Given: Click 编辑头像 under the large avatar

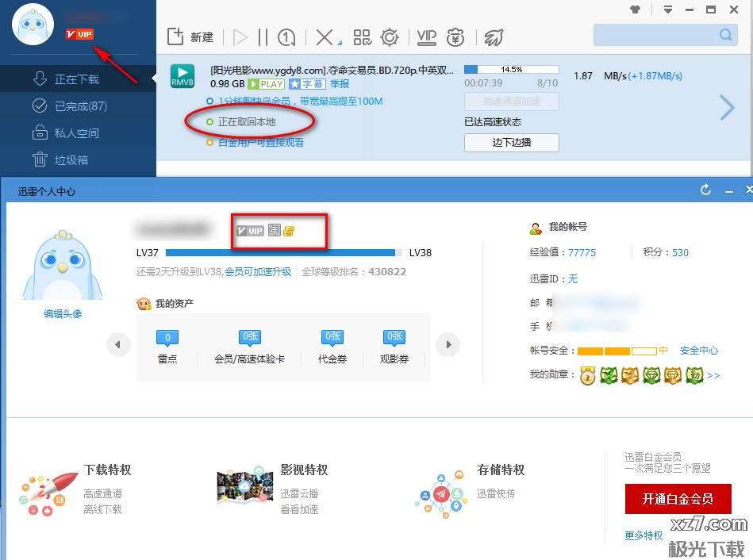Looking at the screenshot, I should point(63,314).
